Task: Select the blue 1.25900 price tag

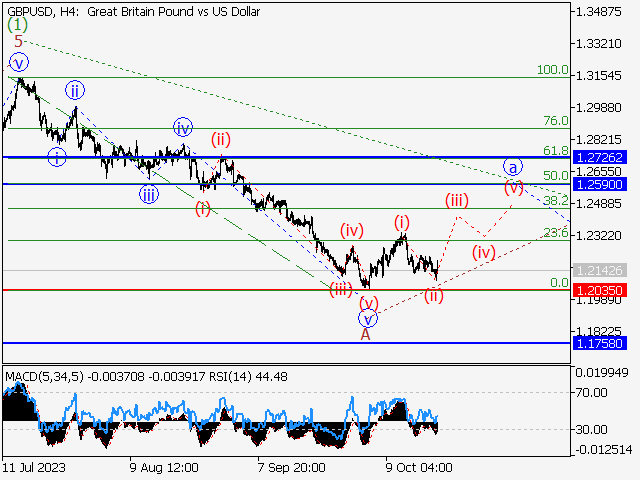Action: click(x=600, y=184)
